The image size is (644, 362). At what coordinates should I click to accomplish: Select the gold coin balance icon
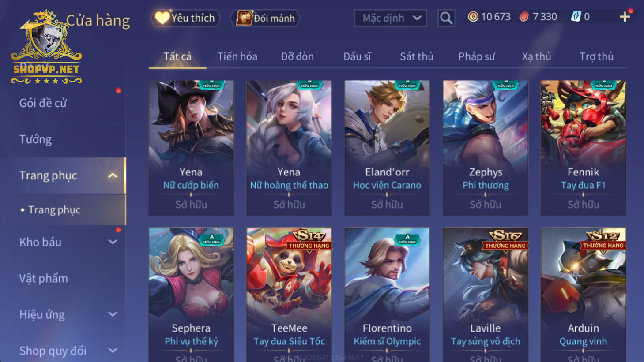click(473, 17)
